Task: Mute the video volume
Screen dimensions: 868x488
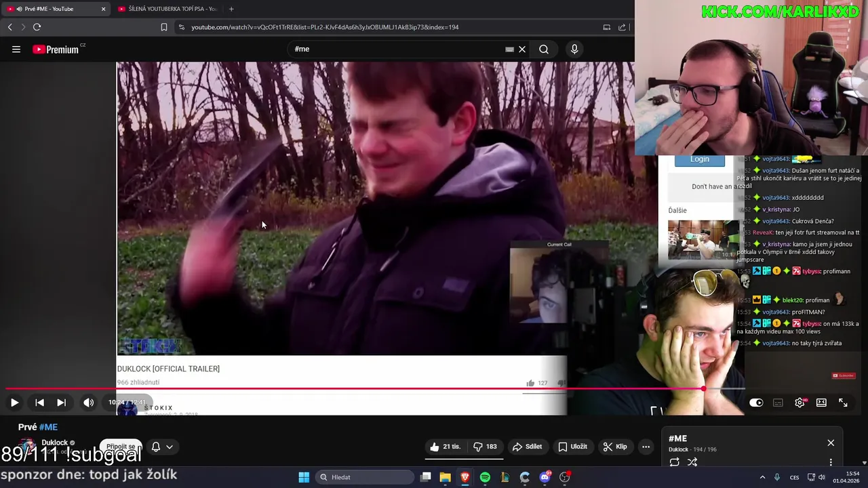Action: tap(88, 403)
